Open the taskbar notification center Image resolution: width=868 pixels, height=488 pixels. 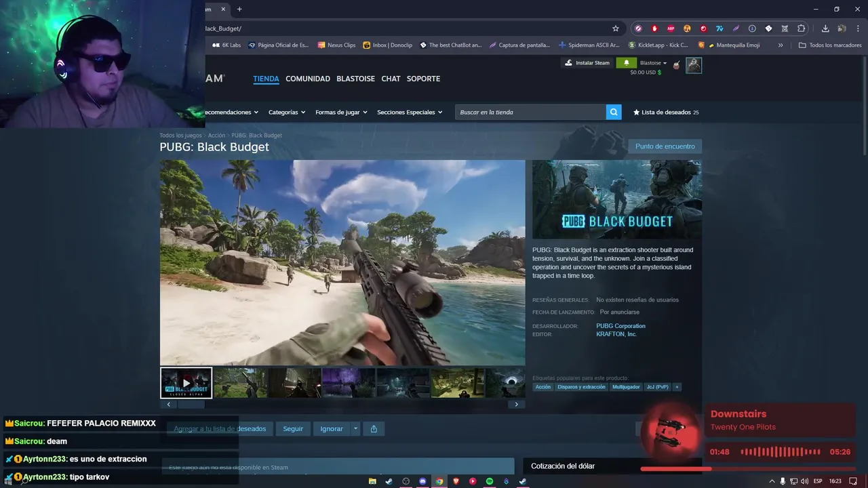[853, 481]
